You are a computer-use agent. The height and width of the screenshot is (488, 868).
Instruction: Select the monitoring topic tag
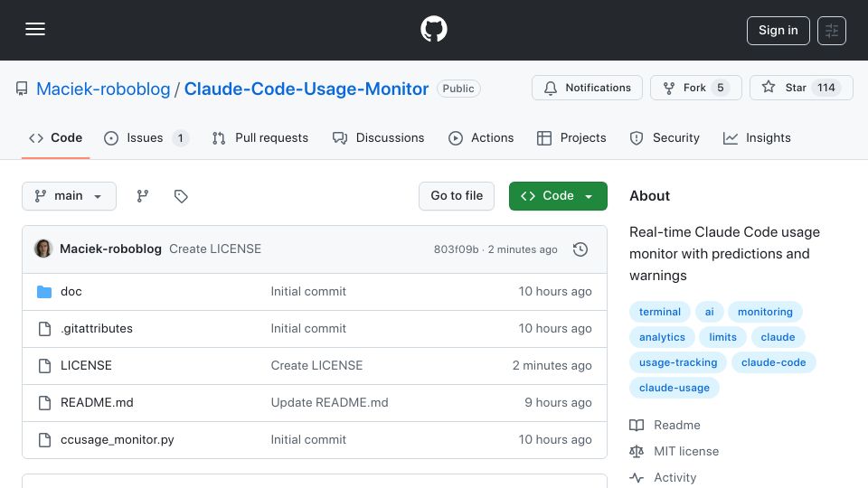pos(765,312)
